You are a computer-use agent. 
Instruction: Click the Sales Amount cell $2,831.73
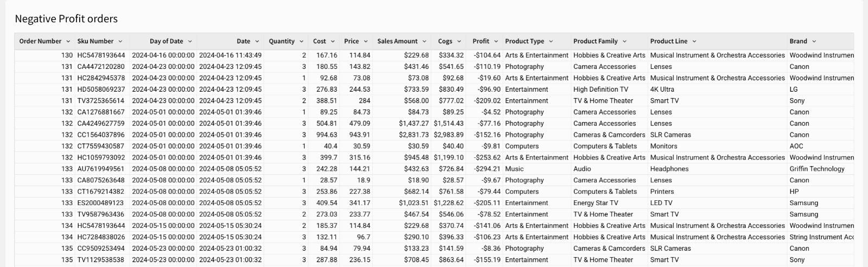(414, 135)
